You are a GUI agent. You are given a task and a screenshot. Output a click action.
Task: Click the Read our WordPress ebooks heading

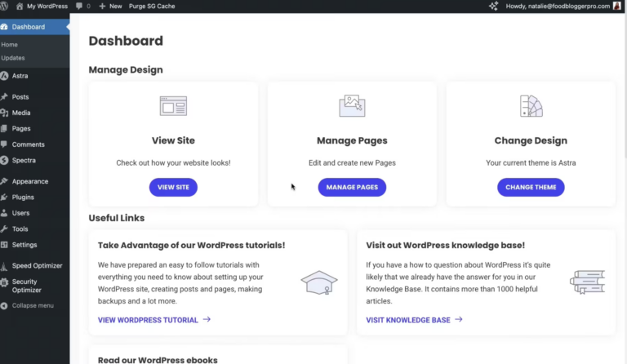[x=158, y=360]
